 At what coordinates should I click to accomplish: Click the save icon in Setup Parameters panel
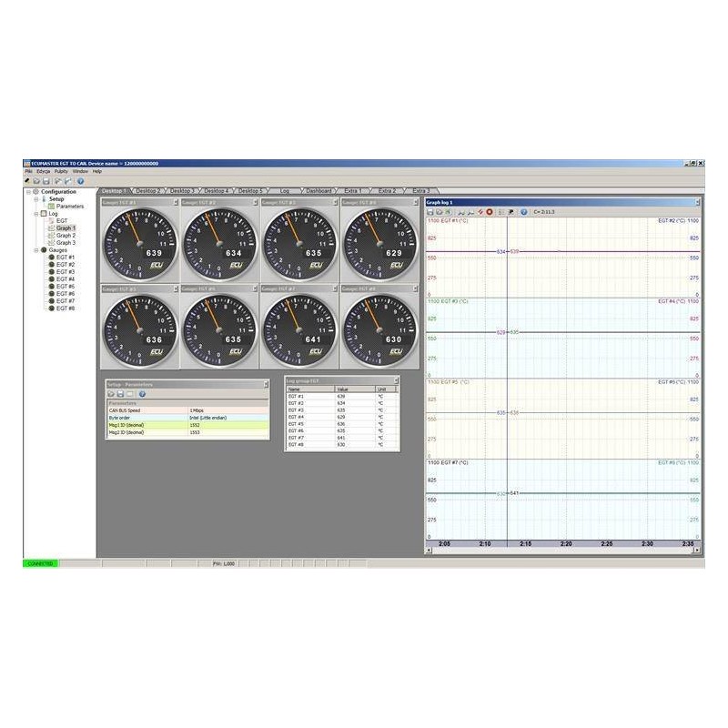(x=120, y=394)
